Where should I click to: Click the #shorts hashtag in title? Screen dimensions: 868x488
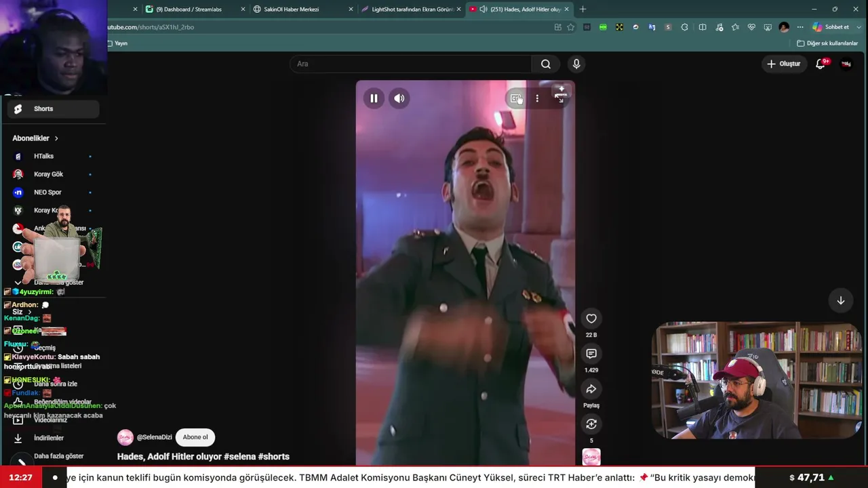274,457
